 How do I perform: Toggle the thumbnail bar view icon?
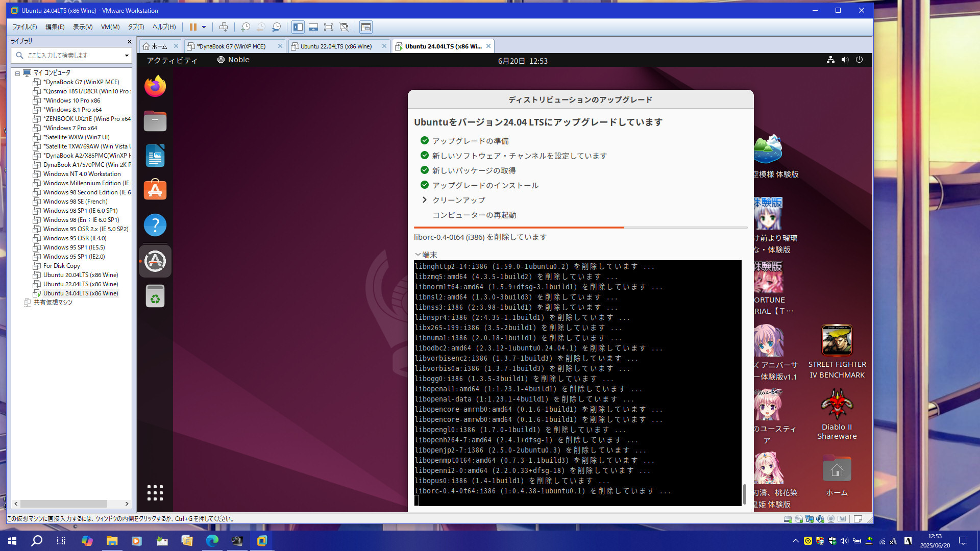(x=313, y=27)
